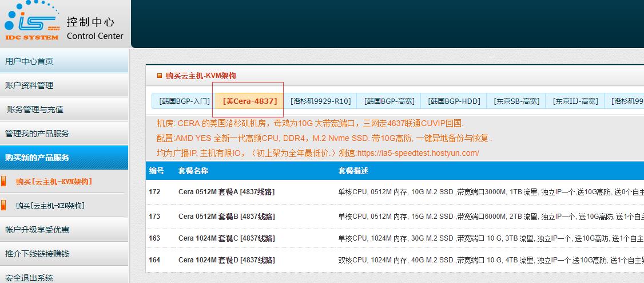Open 管理我的产品服务 menu item
Image resolution: width=644 pixels, height=283 pixels.
tap(64, 133)
